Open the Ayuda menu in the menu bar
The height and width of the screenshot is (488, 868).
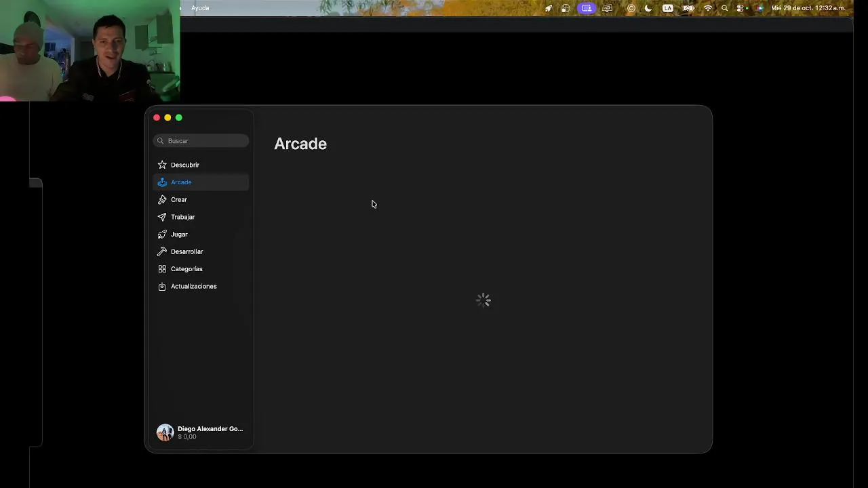[200, 8]
